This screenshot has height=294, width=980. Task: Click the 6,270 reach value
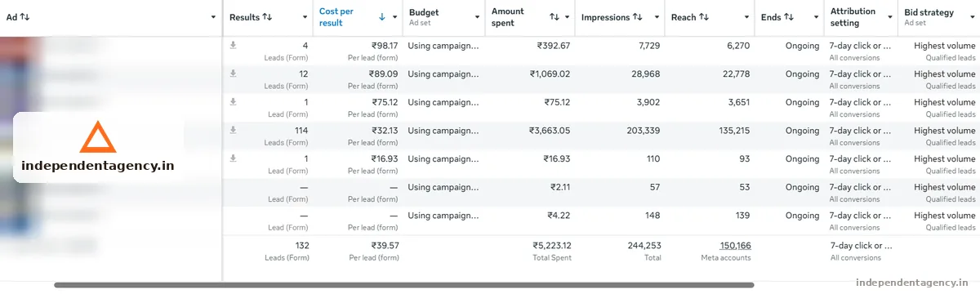click(738, 46)
